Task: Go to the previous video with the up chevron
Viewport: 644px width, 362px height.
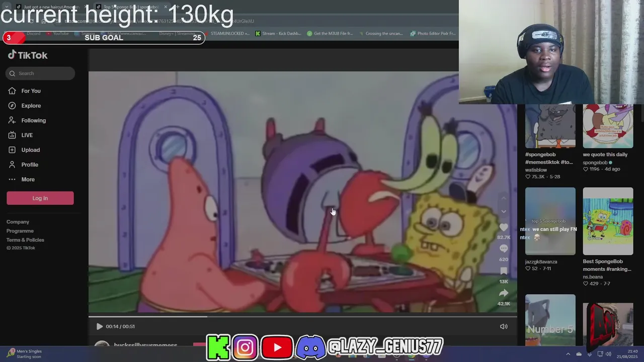Action: [x=504, y=199]
